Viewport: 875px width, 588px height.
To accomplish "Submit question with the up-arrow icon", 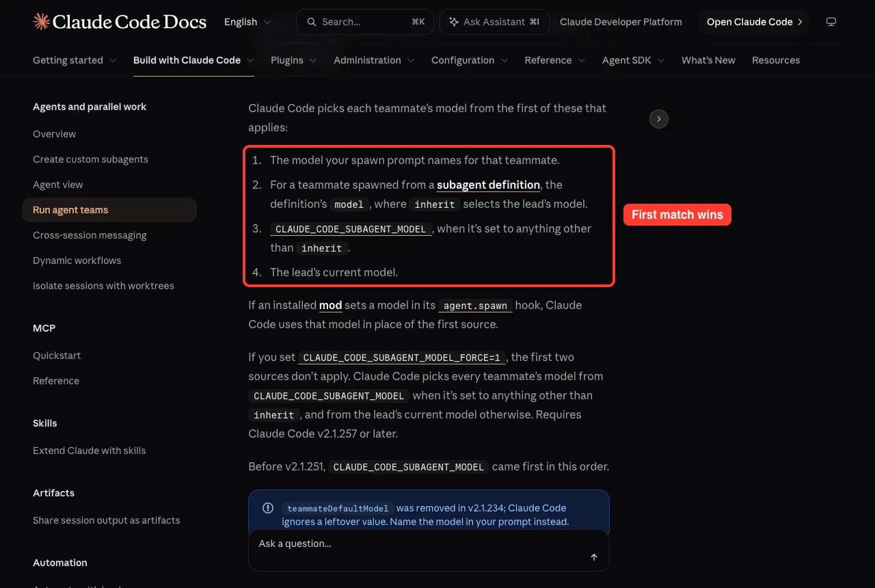I will (x=594, y=557).
